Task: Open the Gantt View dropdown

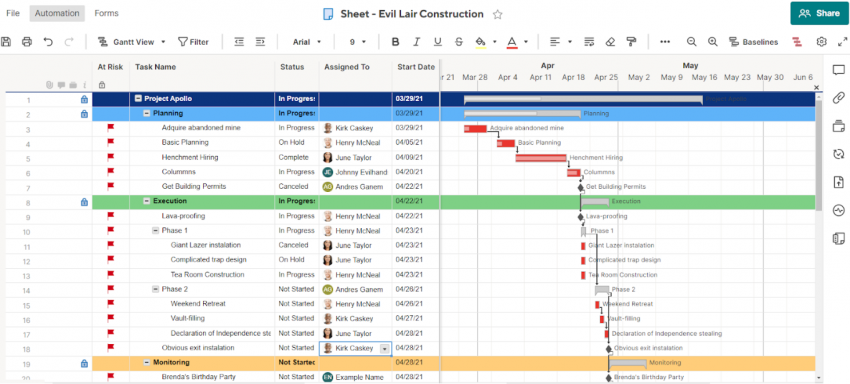Action: [x=132, y=42]
